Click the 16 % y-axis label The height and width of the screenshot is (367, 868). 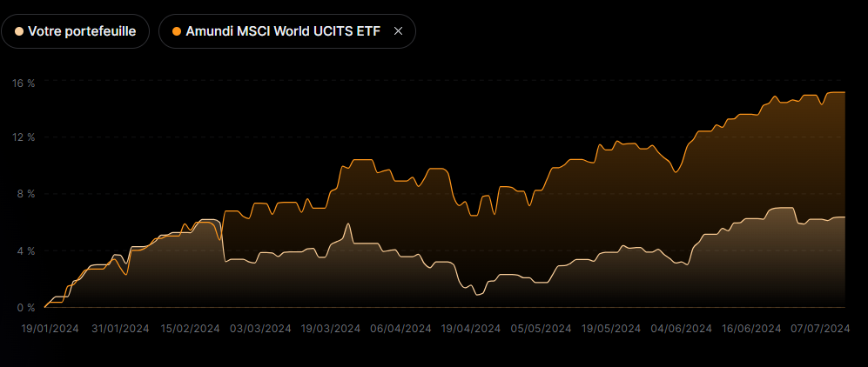(x=24, y=83)
